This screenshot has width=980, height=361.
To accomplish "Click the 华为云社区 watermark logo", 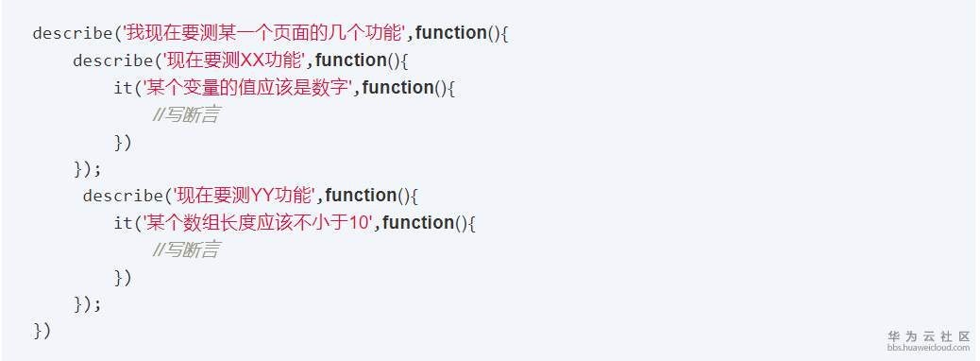I will [928, 336].
